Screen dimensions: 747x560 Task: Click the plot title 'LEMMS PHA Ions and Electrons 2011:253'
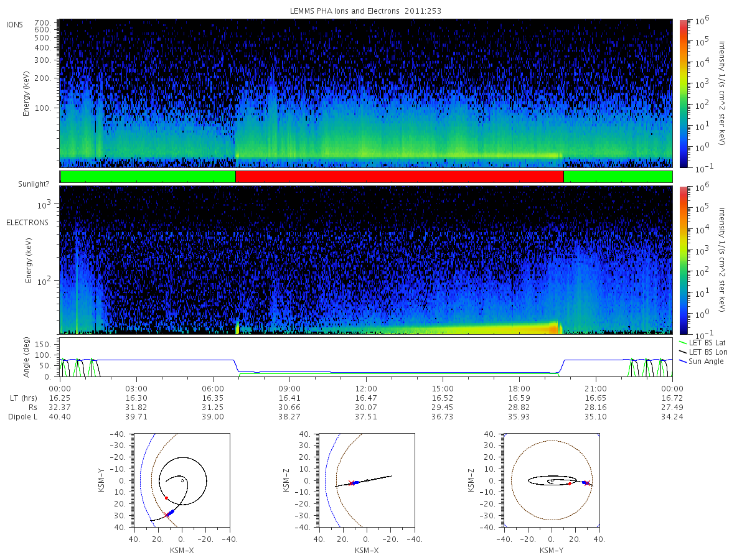tap(366, 11)
